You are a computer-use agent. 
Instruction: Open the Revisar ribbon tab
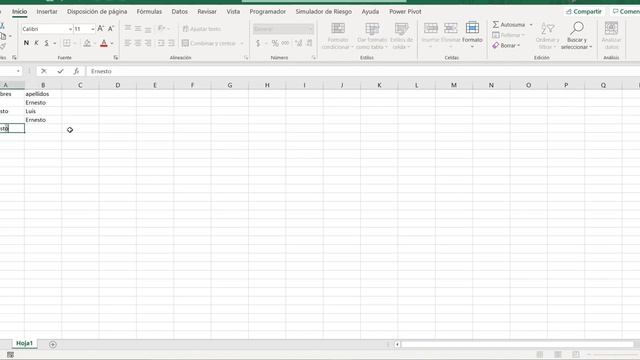[x=207, y=11]
